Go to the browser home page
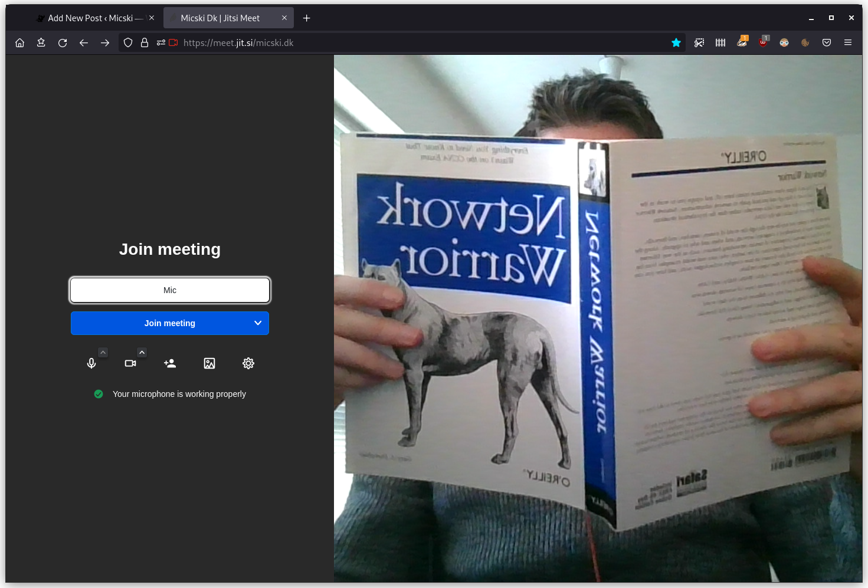 [x=20, y=42]
